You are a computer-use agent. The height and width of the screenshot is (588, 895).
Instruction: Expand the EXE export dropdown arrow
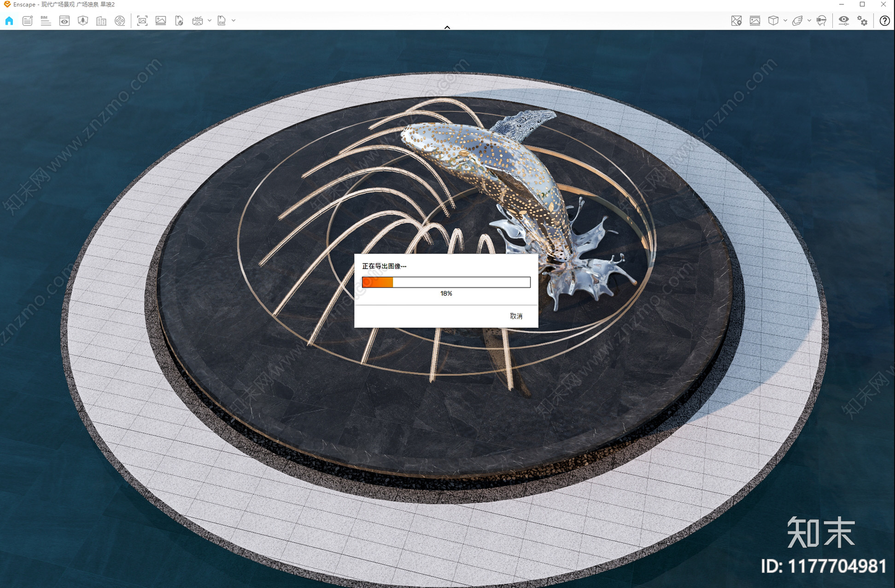tap(233, 21)
